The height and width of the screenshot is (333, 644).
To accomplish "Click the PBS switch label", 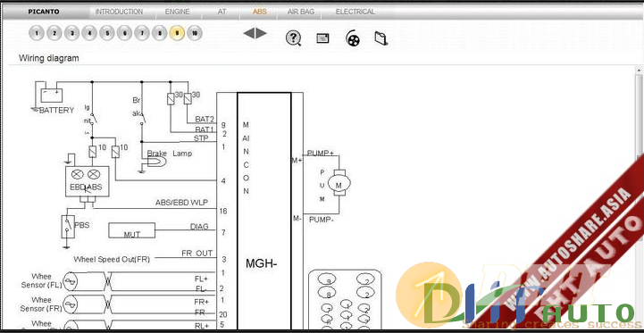I will coord(82,225).
